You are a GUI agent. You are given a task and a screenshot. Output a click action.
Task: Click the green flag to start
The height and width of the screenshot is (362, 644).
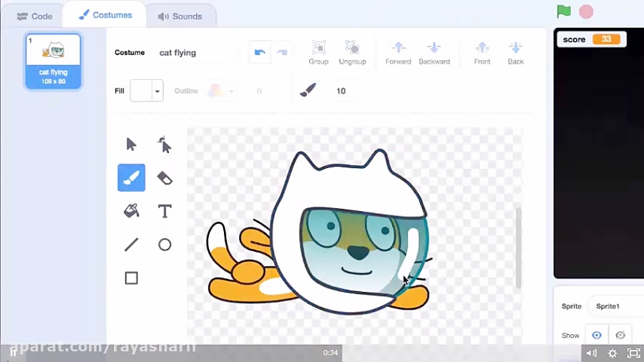[x=564, y=11]
